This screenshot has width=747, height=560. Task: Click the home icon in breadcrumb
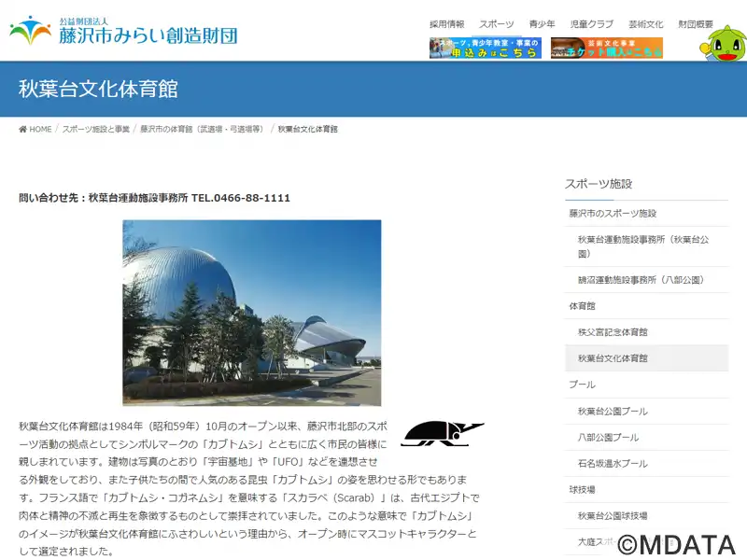tap(22, 129)
